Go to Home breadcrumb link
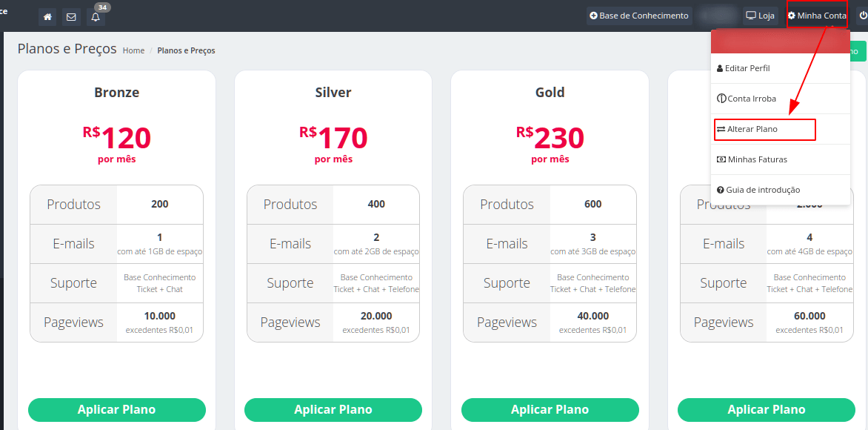This screenshot has width=868, height=430. point(133,50)
